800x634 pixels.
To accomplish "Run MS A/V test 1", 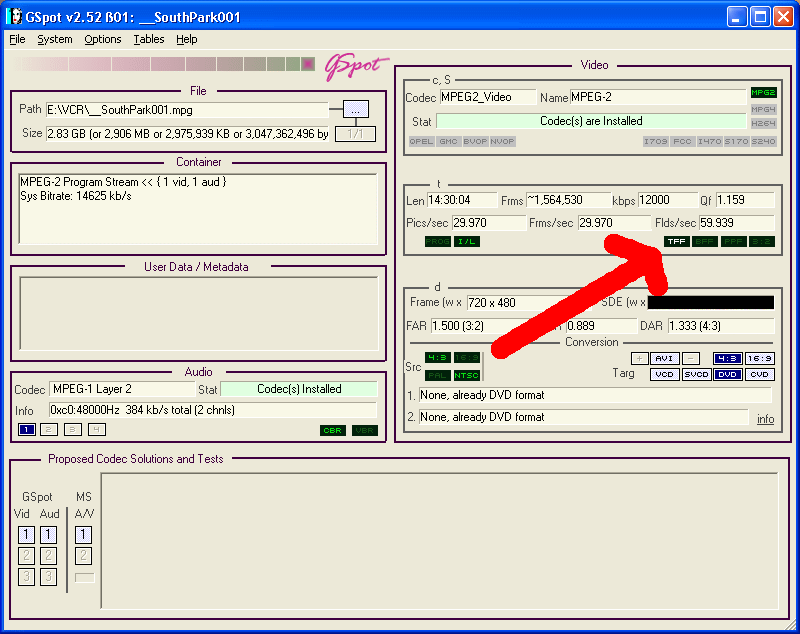I will coord(84,535).
